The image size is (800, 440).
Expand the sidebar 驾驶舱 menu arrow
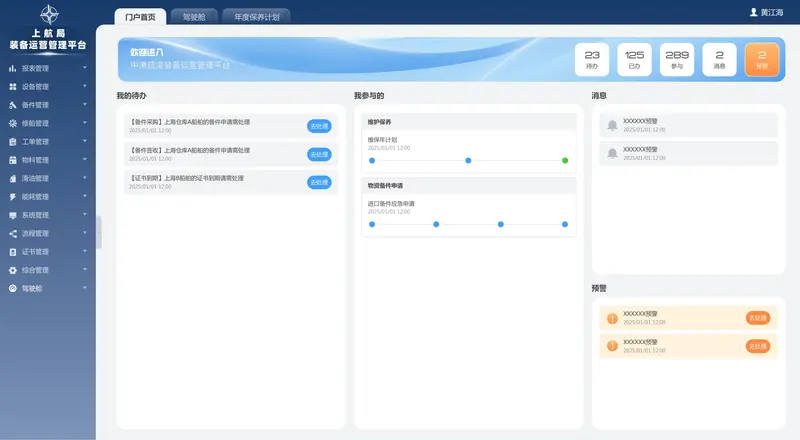85,288
